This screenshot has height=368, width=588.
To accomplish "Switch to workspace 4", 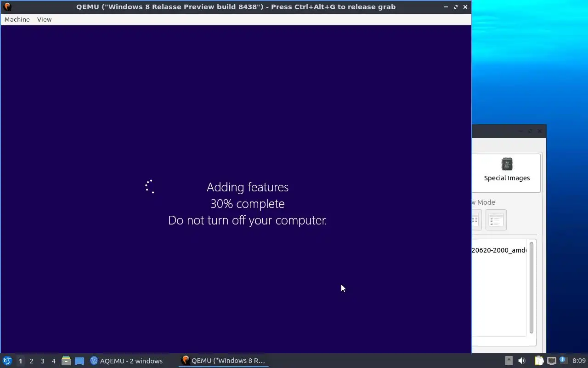I will [x=53, y=361].
